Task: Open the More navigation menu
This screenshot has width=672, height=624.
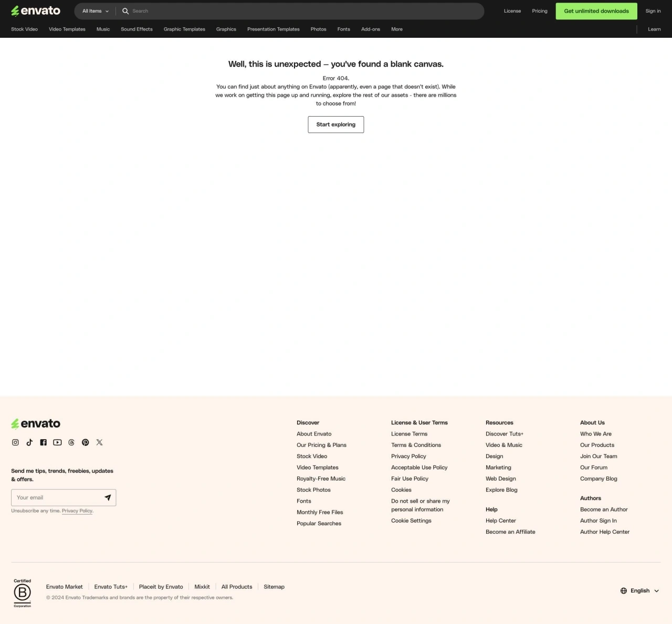Action: 397,29
